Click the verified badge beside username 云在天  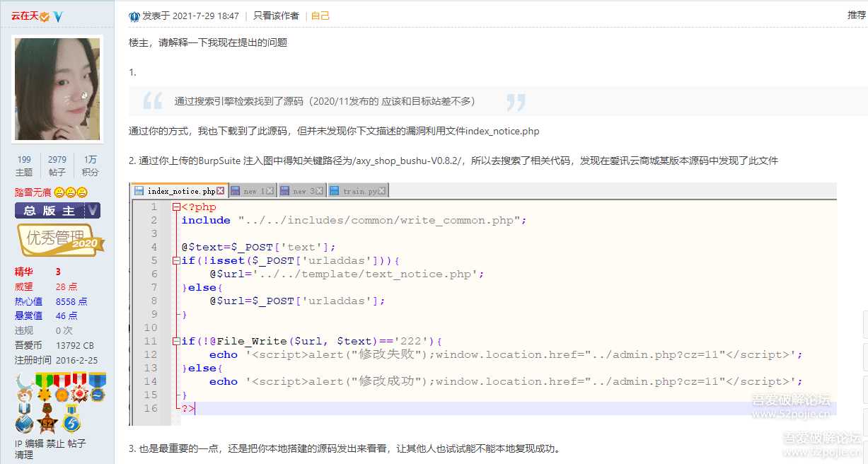click(45, 16)
